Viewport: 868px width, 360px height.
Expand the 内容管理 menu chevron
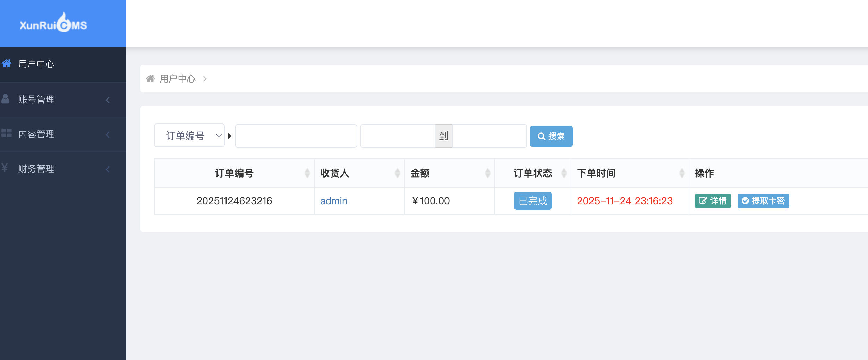[x=108, y=135]
